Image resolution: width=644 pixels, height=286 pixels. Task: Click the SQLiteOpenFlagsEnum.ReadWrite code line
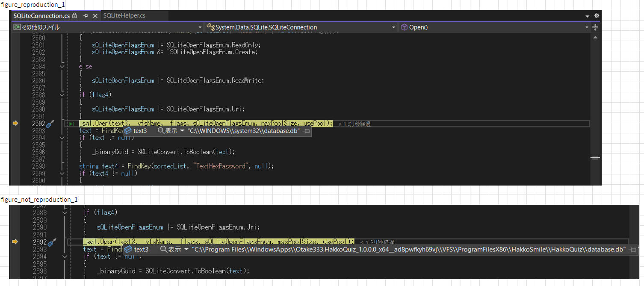[178, 80]
